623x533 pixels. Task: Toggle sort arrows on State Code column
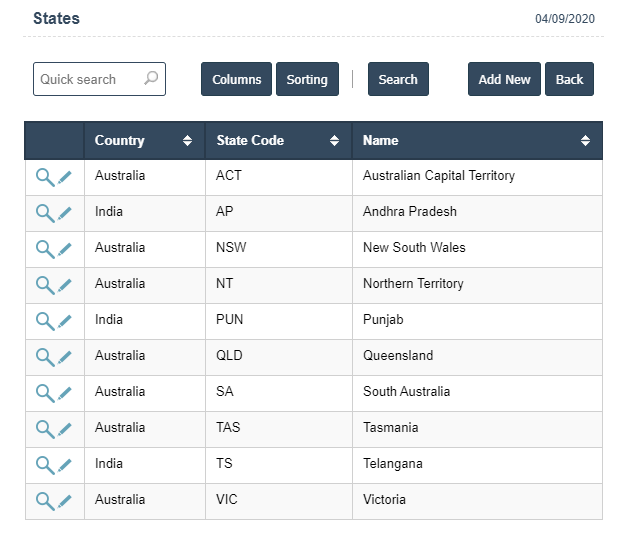click(334, 141)
